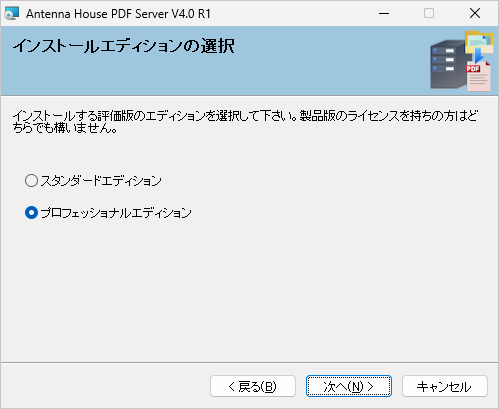Minimize the Antenna House PDF Server window
This screenshot has width=499, height=409.
click(x=384, y=13)
